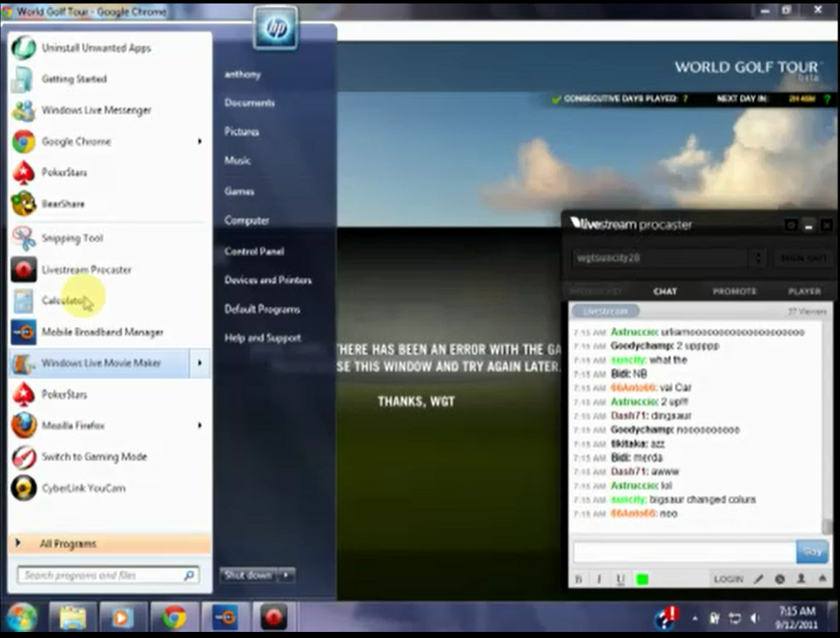This screenshot has width=840, height=638.
Task: Pick the green chat text color swatch
Action: point(642,579)
